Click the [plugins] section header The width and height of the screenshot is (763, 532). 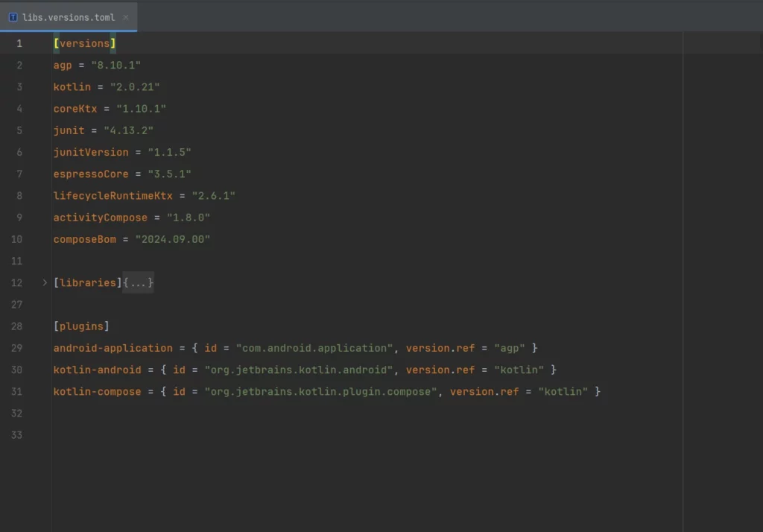pyautogui.click(x=81, y=326)
